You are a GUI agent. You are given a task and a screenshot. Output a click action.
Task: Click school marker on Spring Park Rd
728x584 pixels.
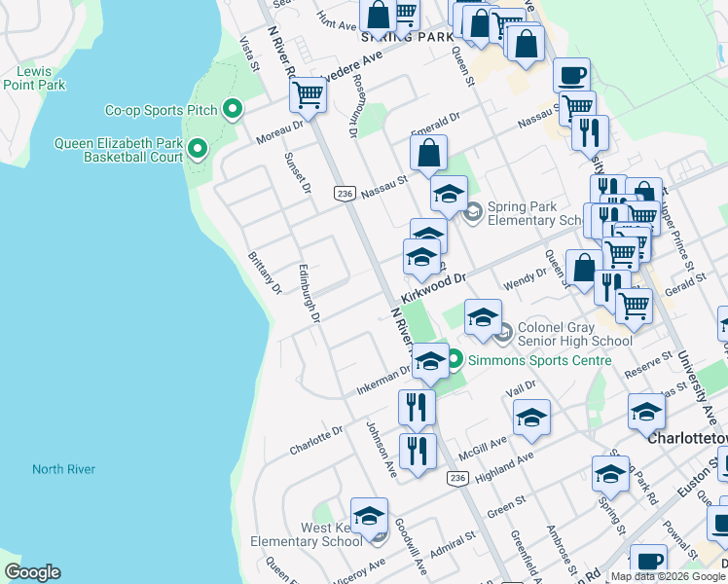click(x=610, y=475)
